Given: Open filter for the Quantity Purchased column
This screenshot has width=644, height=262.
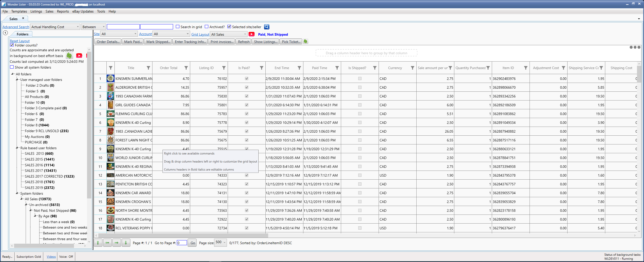Looking at the screenshot, I should click(x=488, y=68).
